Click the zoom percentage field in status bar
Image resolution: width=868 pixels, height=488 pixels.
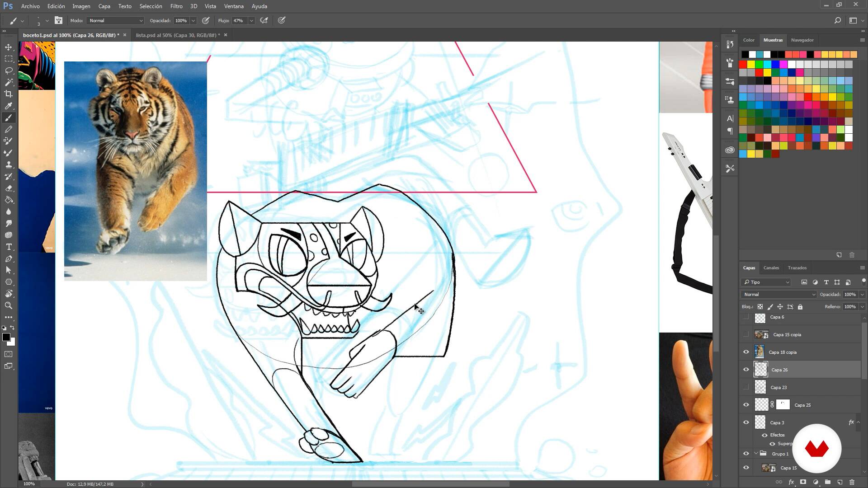pos(29,484)
